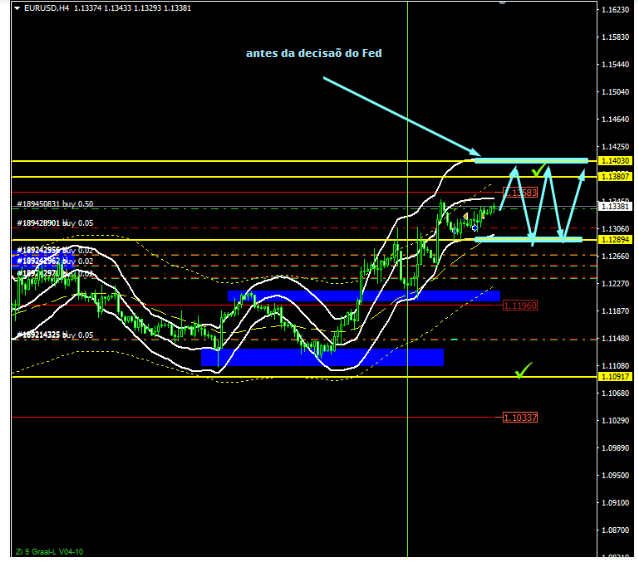Select the red 1.10337 level label
Viewport: 638px width, 561px height.
(x=520, y=417)
